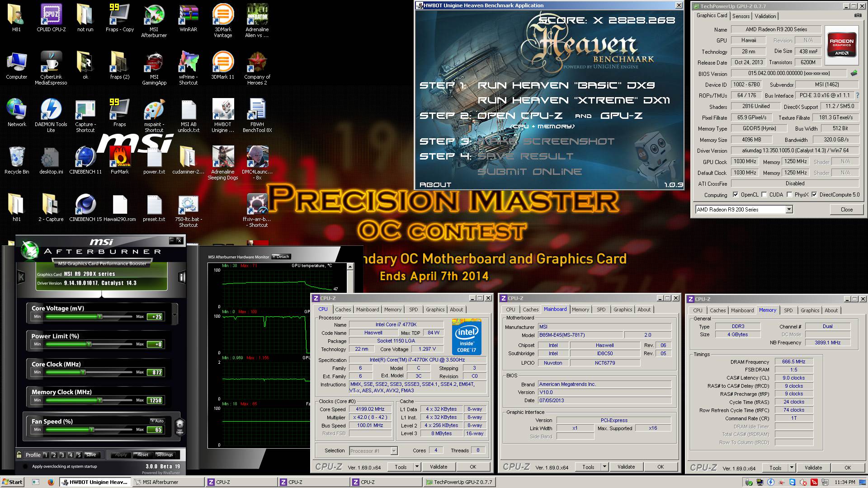Open the SPD tab in the Mainboard window
868x488 pixels.
(601, 310)
